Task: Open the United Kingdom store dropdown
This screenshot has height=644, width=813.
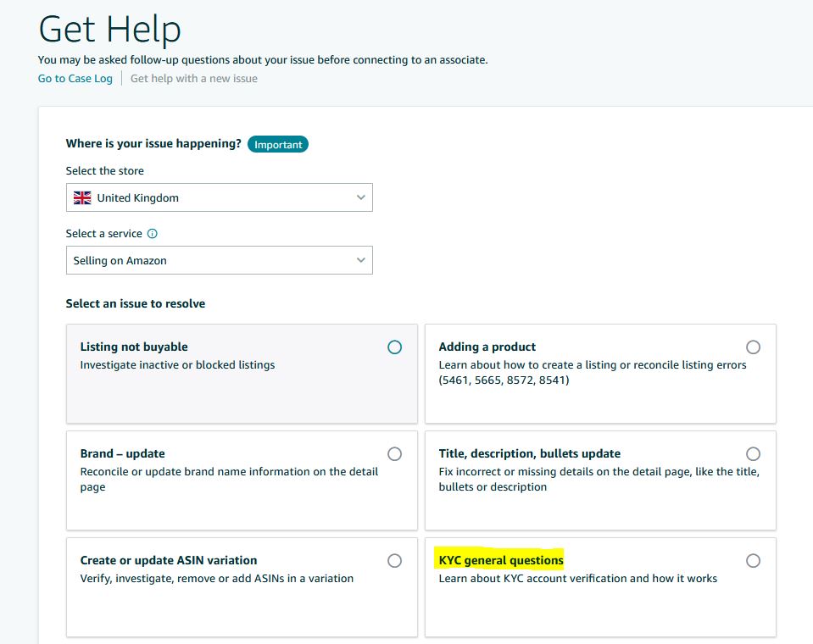Action: [x=220, y=197]
